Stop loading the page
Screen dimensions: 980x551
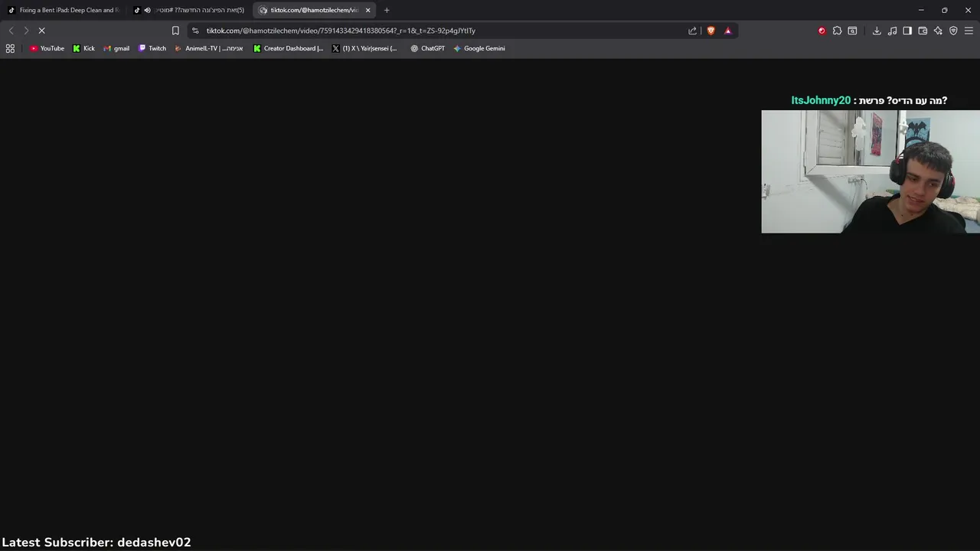[x=42, y=31]
